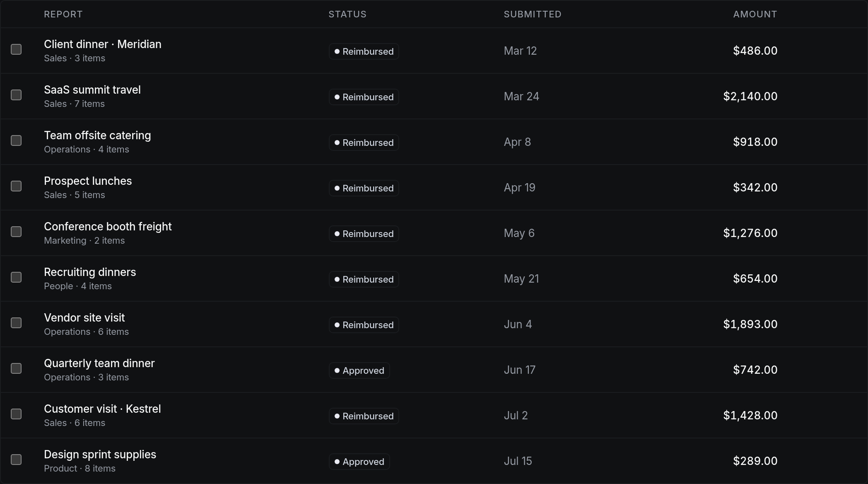Select the Recruiting dinners row checkbox
The image size is (868, 484).
pos(16,277)
